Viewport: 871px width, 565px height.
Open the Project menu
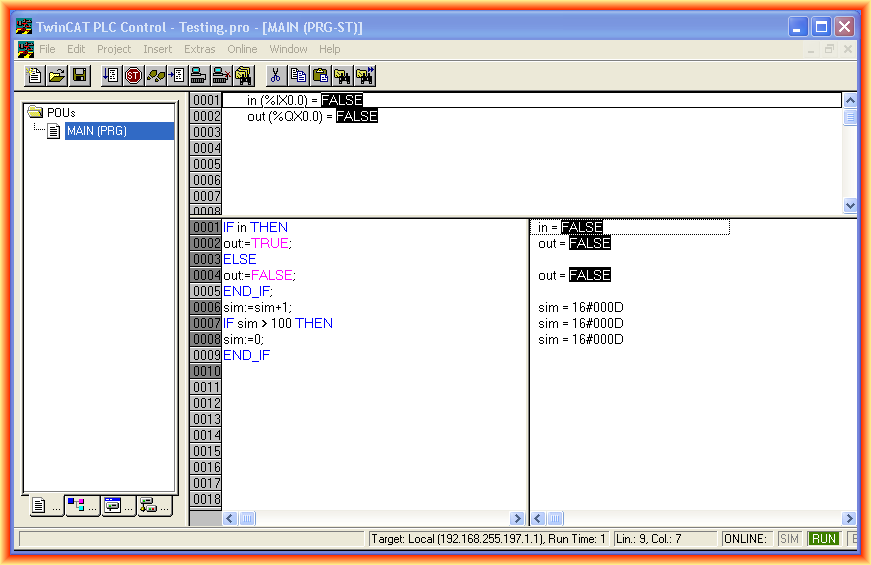(114, 49)
